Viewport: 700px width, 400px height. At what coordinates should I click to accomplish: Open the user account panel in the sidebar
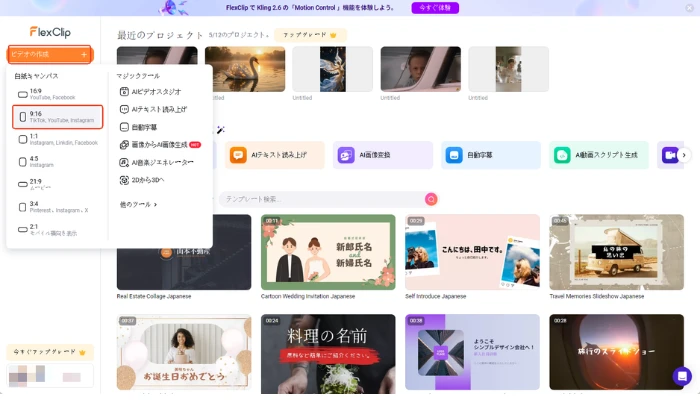tap(50, 375)
